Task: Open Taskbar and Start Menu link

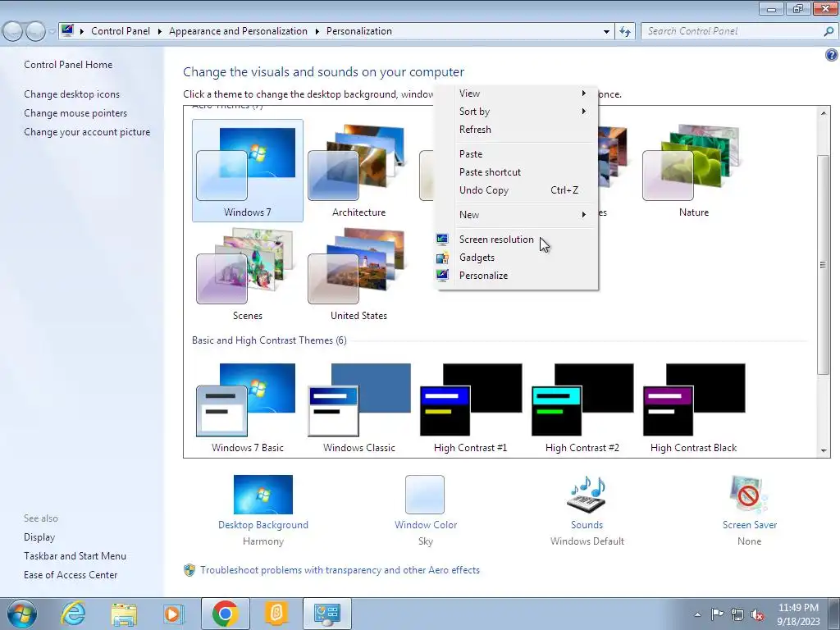Action: (75, 556)
